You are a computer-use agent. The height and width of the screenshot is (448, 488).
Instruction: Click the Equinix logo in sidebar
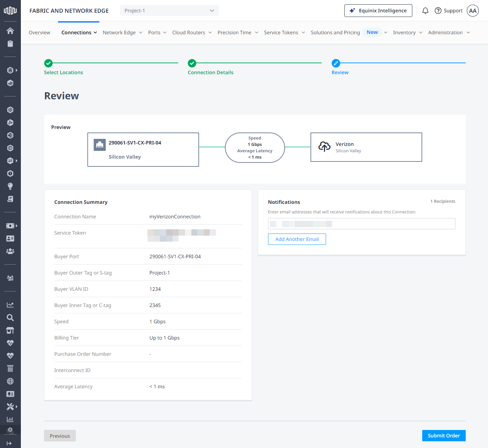[10, 11]
